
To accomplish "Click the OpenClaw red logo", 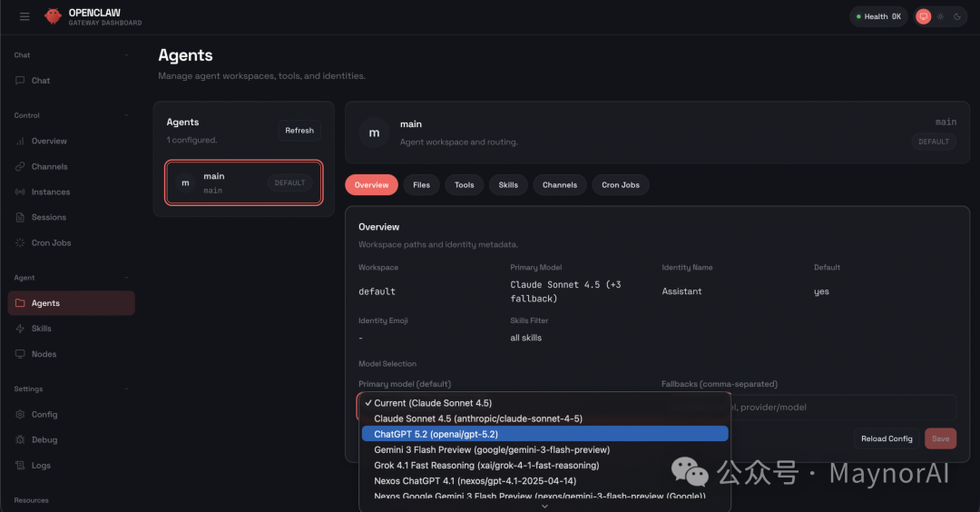I will [54, 16].
